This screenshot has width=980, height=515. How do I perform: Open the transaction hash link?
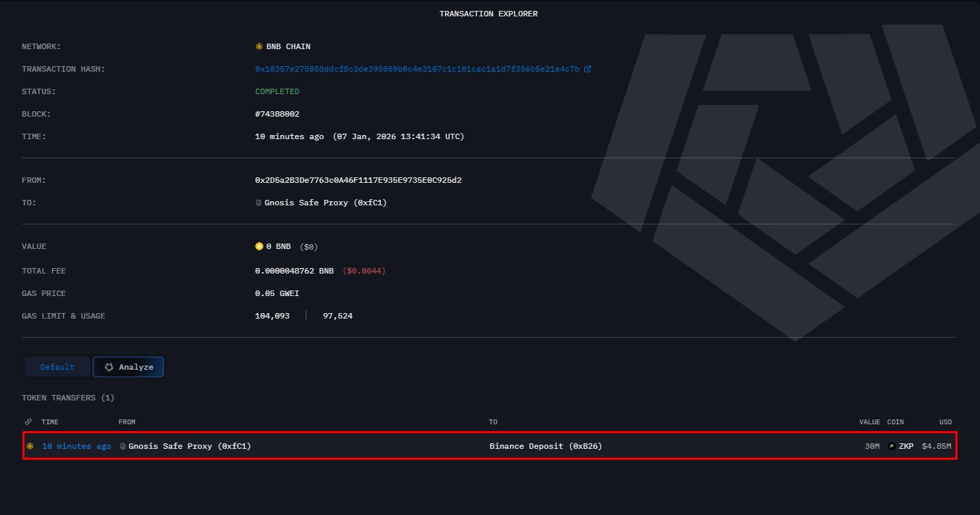(x=417, y=69)
